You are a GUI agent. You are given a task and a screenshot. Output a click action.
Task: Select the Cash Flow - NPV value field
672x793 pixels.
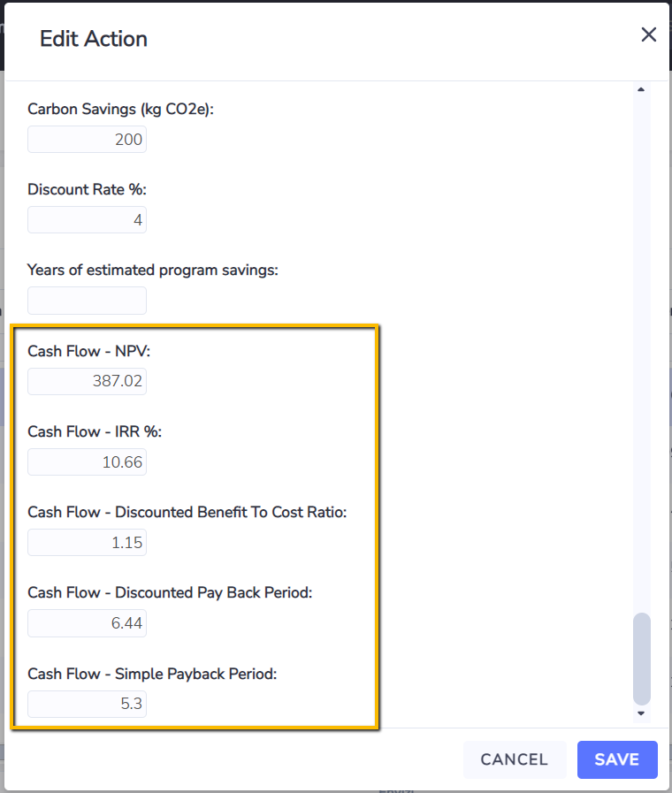[87, 381]
